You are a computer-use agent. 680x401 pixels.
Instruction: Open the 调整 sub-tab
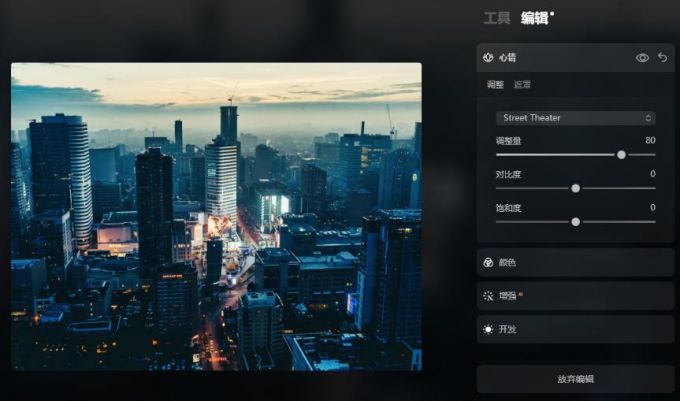coord(495,85)
